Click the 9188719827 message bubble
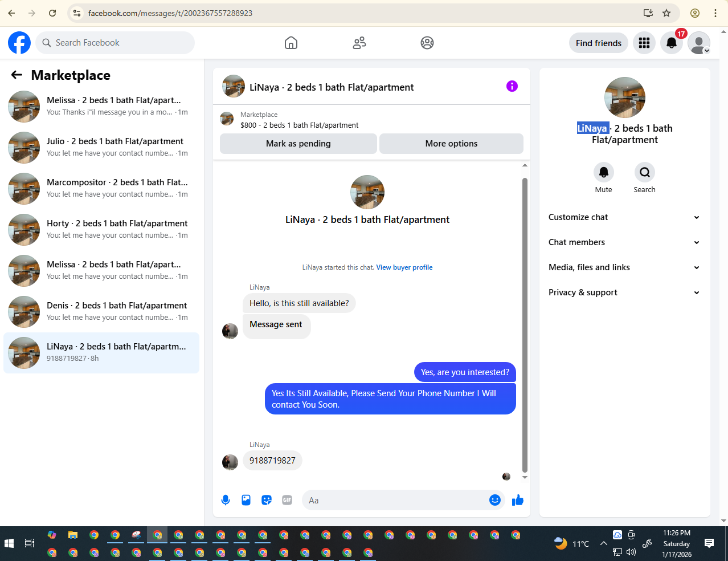Image resolution: width=728 pixels, height=561 pixels. (x=272, y=461)
